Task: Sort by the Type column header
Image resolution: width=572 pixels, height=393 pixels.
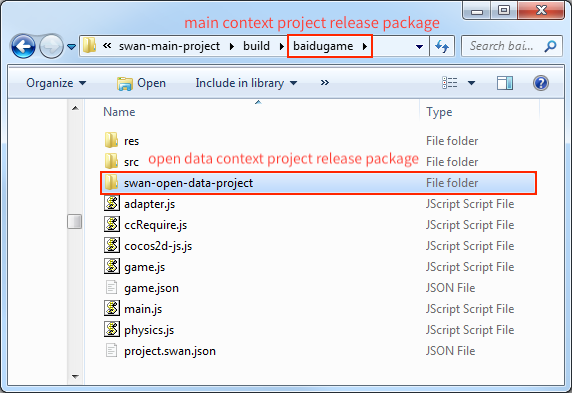Action: [439, 112]
